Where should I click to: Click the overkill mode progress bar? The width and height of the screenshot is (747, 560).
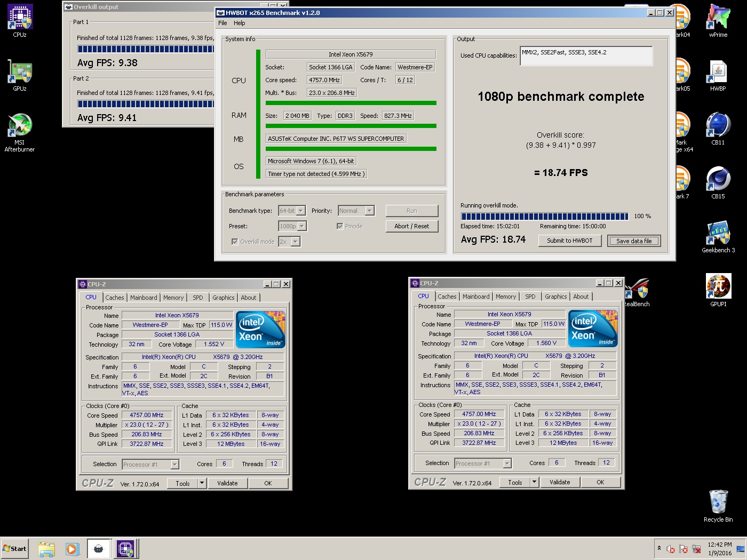click(545, 216)
